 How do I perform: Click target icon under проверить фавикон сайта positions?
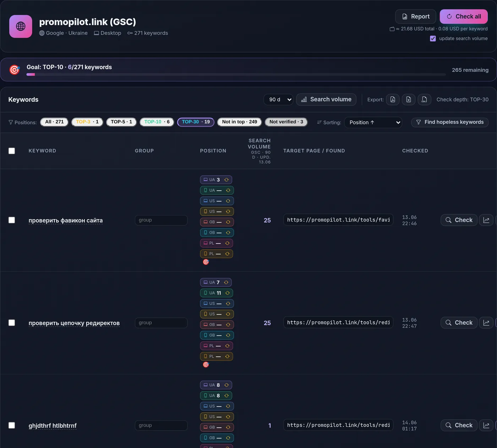[206, 262]
